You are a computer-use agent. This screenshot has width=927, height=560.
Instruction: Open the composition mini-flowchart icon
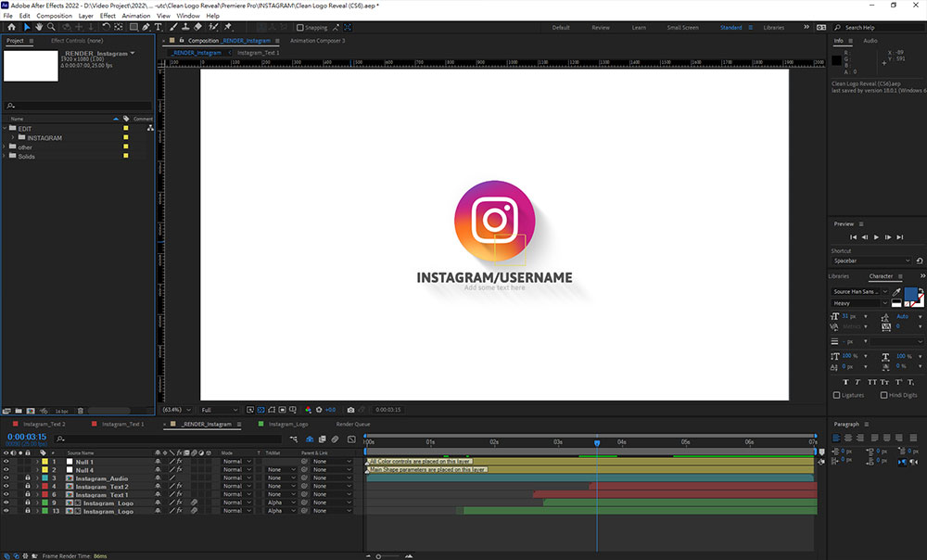[x=294, y=439]
